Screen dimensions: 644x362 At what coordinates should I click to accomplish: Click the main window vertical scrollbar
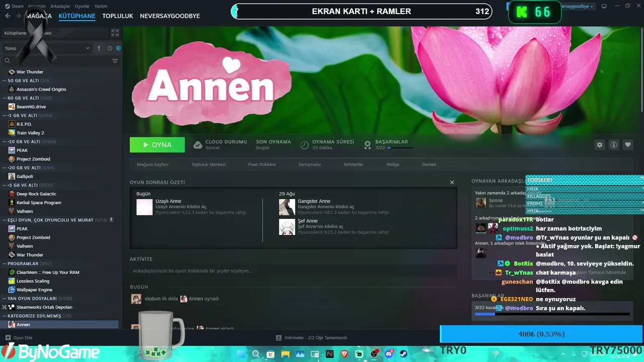[642, 70]
